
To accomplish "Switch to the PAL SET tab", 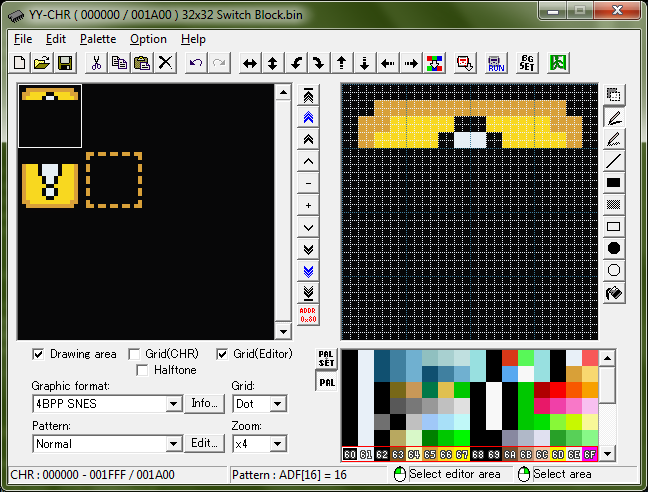I will coord(326,359).
